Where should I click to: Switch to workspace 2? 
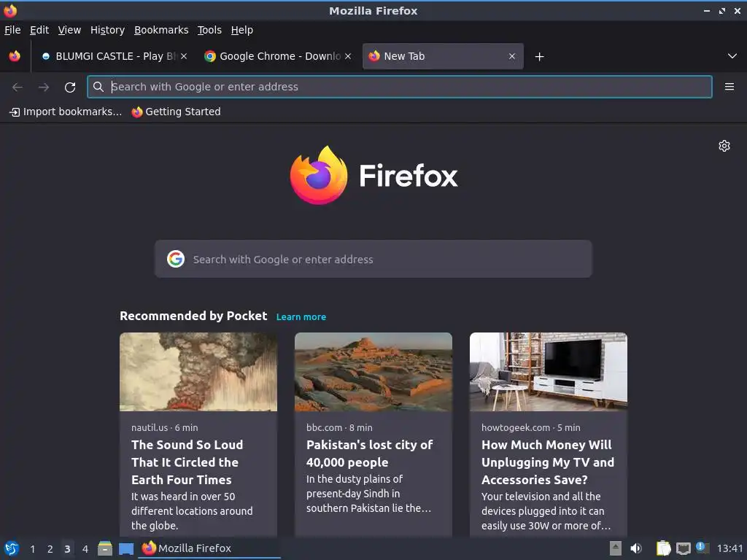(x=50, y=549)
